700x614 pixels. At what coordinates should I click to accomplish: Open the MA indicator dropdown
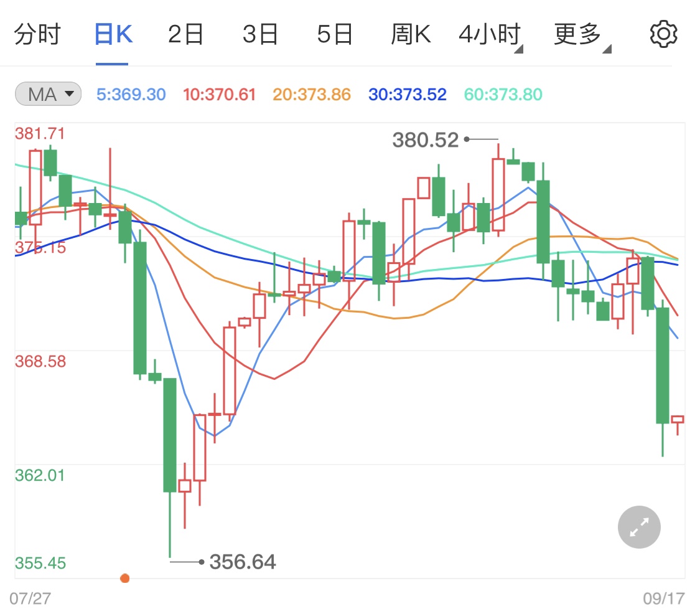(x=48, y=94)
